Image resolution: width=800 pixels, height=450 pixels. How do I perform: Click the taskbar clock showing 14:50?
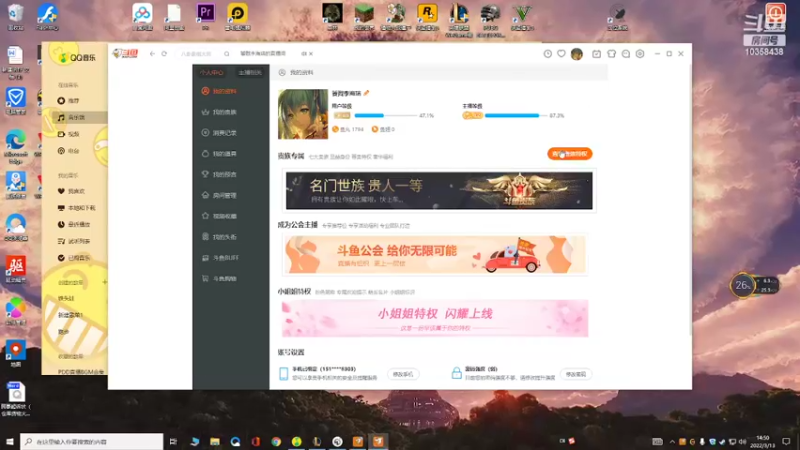pos(762,441)
